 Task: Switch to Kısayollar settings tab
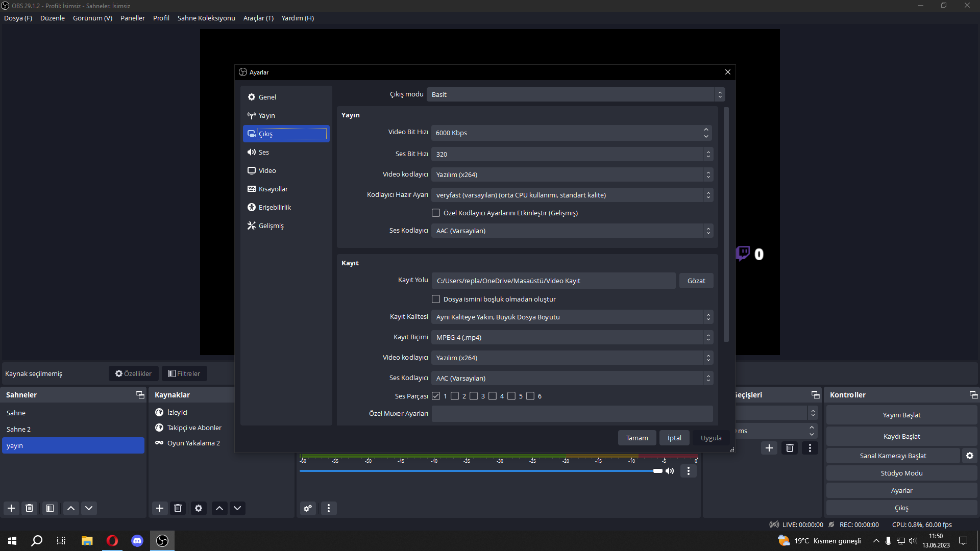[286, 189]
